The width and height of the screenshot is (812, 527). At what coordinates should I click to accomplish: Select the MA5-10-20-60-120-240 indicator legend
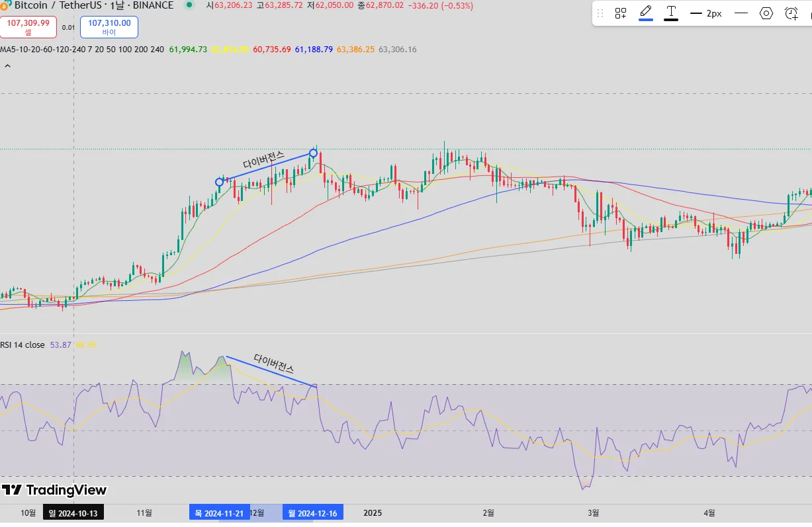coord(82,50)
